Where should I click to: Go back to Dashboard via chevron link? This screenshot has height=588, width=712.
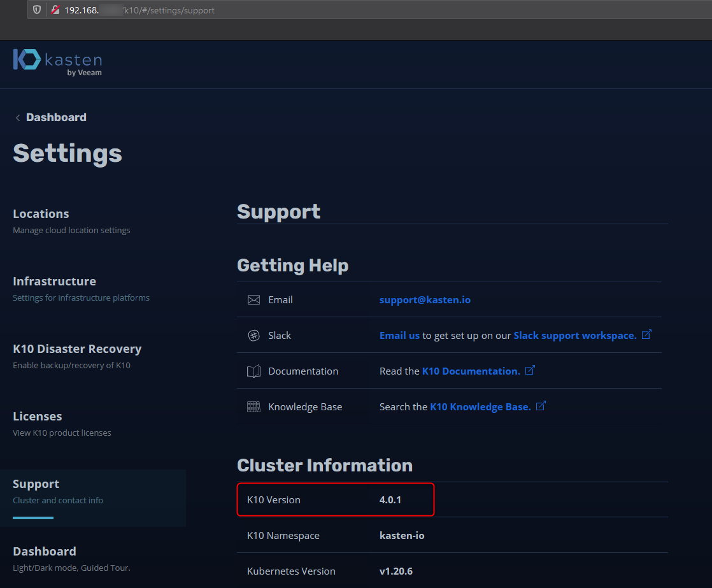50,117
